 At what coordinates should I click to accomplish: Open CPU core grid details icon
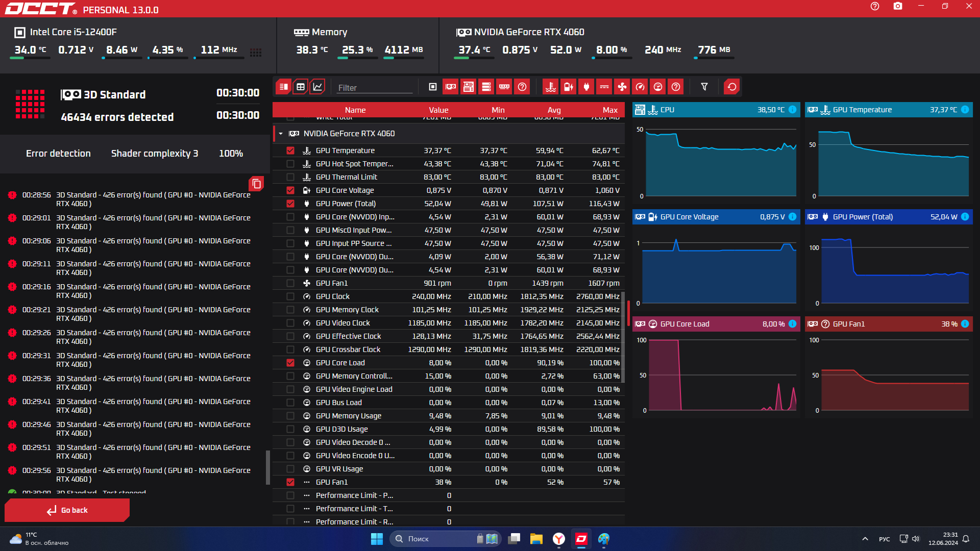pos(256,52)
